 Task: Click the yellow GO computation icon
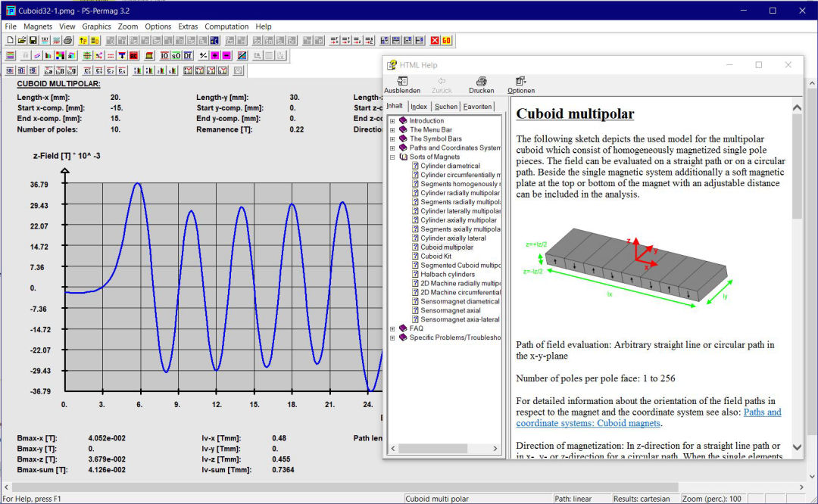pos(447,40)
